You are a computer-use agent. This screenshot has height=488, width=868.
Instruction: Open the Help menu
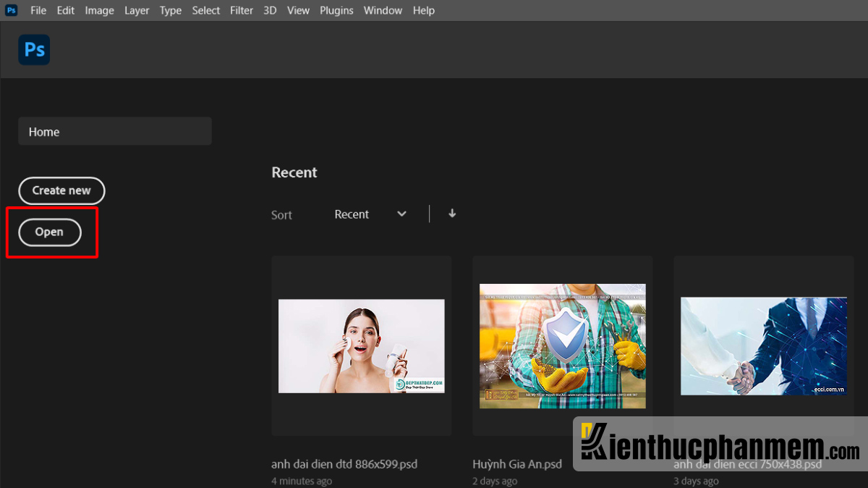[x=424, y=10]
